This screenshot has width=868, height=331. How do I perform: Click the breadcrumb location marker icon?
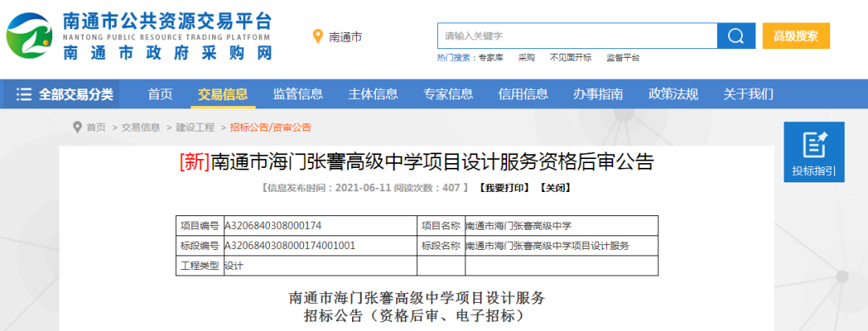tap(77, 127)
